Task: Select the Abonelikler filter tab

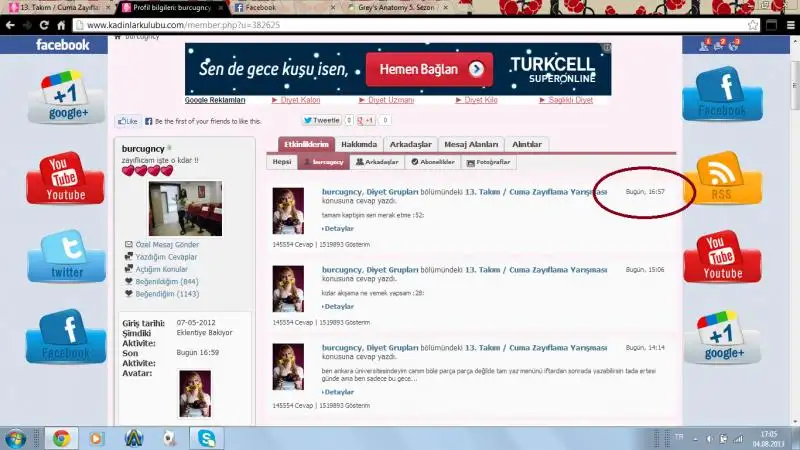Action: point(433,161)
